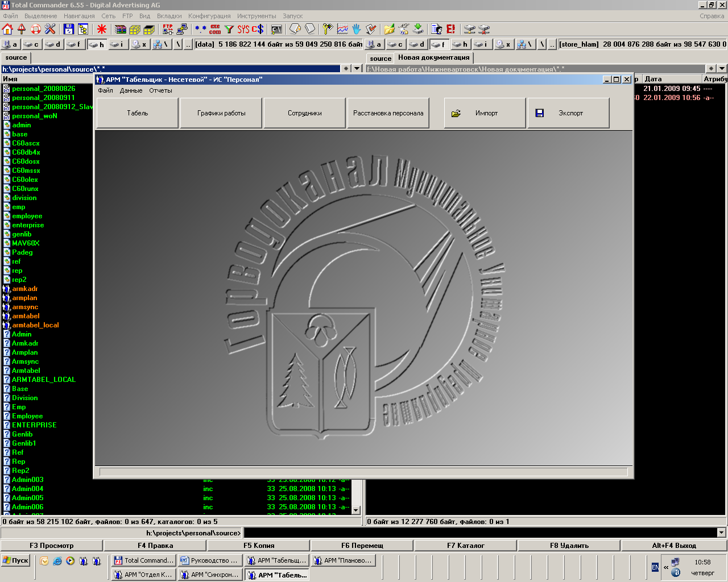This screenshot has width=728, height=582.
Task: Open the FTP connect toolbar icon
Action: point(168,29)
